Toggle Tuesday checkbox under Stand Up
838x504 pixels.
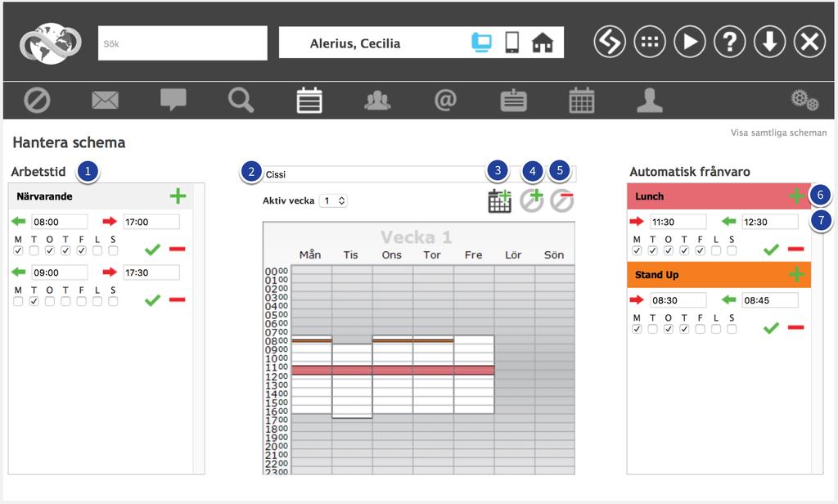click(652, 329)
